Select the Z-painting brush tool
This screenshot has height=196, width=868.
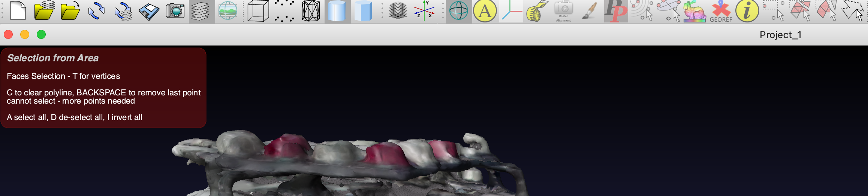pyautogui.click(x=590, y=11)
